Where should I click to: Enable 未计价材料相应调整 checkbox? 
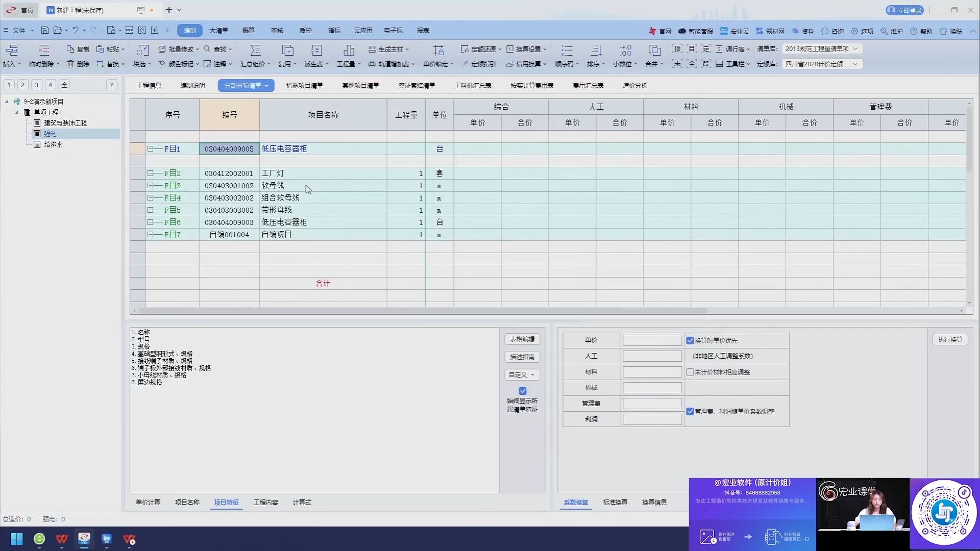[691, 372]
